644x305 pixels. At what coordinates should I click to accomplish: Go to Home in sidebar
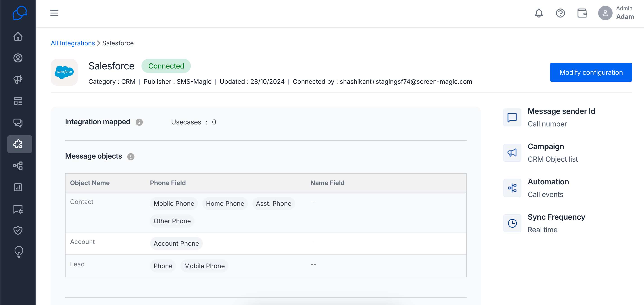(x=18, y=37)
